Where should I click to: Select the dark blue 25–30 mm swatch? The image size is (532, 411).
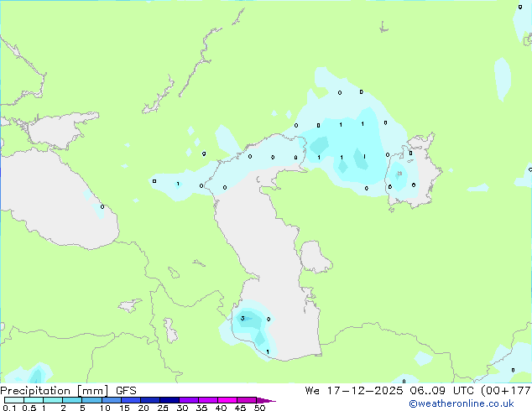point(170,400)
